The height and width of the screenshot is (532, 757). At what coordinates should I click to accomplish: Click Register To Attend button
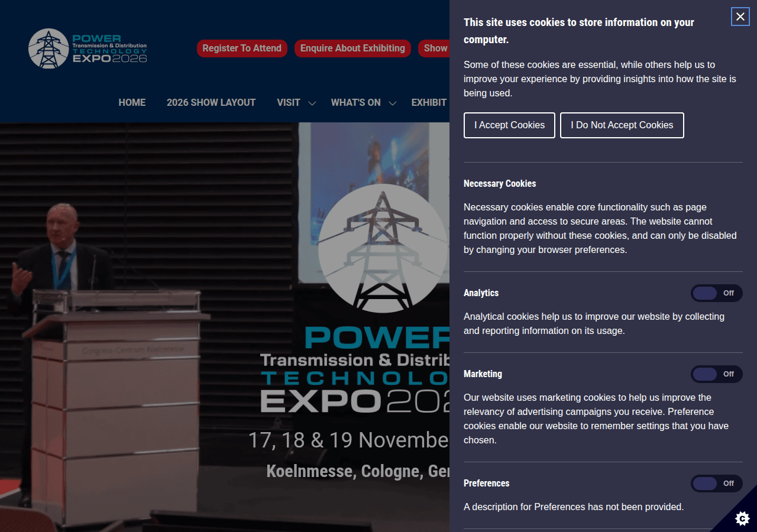242,48
